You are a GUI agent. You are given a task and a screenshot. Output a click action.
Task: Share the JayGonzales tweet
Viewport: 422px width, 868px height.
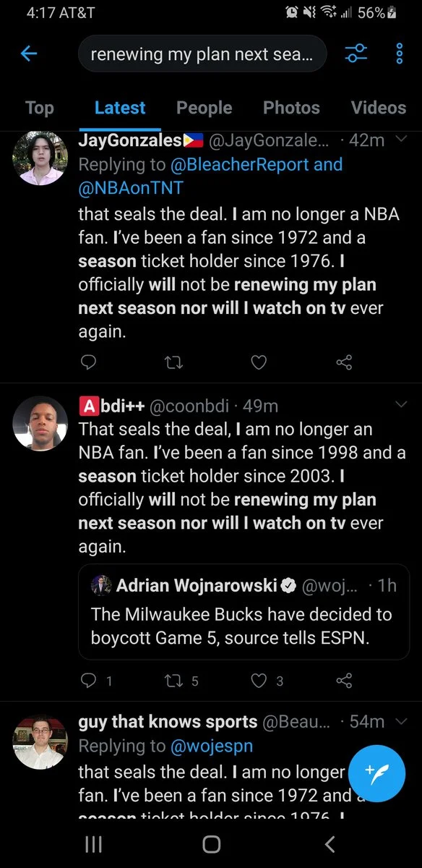click(x=344, y=361)
